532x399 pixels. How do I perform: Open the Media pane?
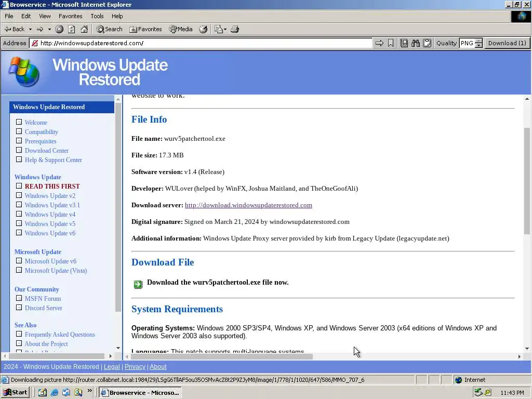pyautogui.click(x=181, y=29)
